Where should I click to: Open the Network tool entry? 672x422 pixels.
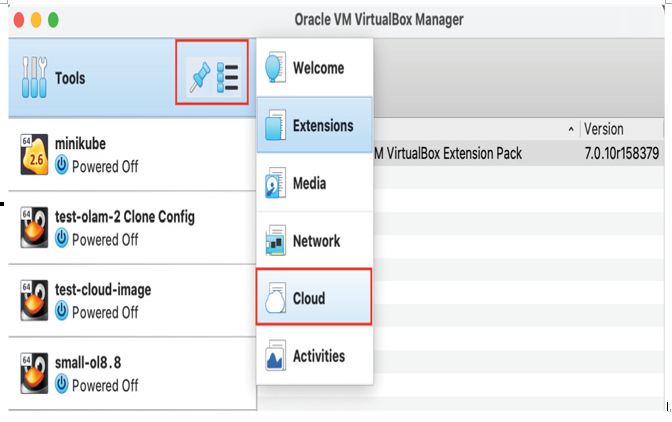tap(315, 240)
